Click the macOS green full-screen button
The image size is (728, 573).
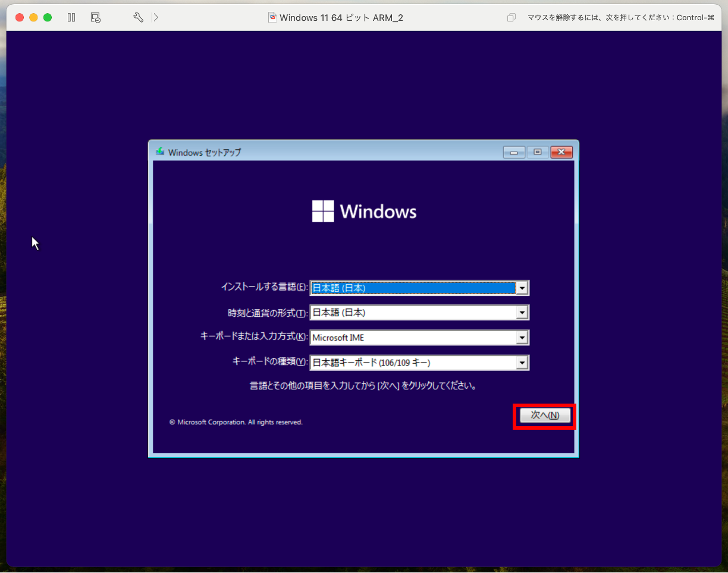coord(48,17)
